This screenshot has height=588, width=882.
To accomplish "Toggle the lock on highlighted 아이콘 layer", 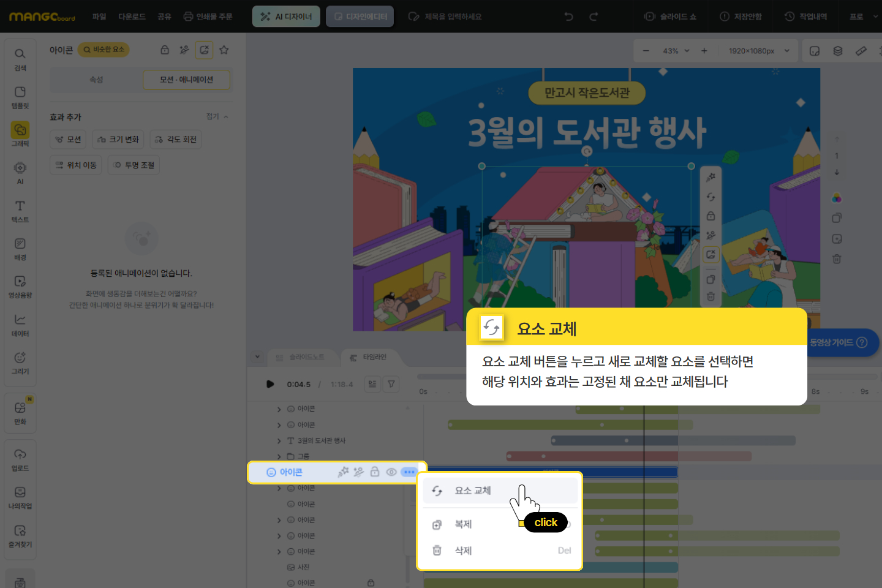I will click(x=375, y=472).
